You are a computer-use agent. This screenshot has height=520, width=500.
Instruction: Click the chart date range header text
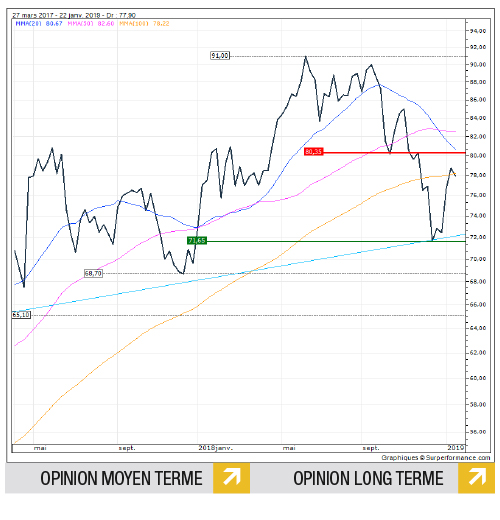[x=74, y=15]
